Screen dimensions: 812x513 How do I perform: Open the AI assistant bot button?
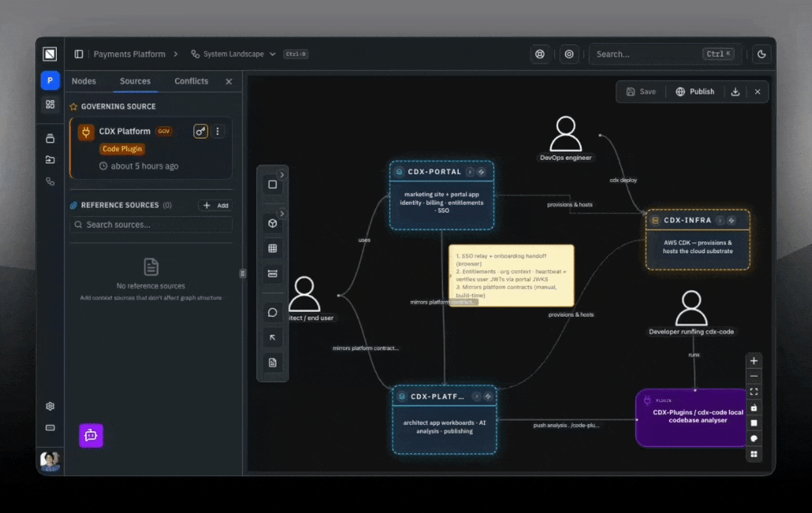pos(91,435)
